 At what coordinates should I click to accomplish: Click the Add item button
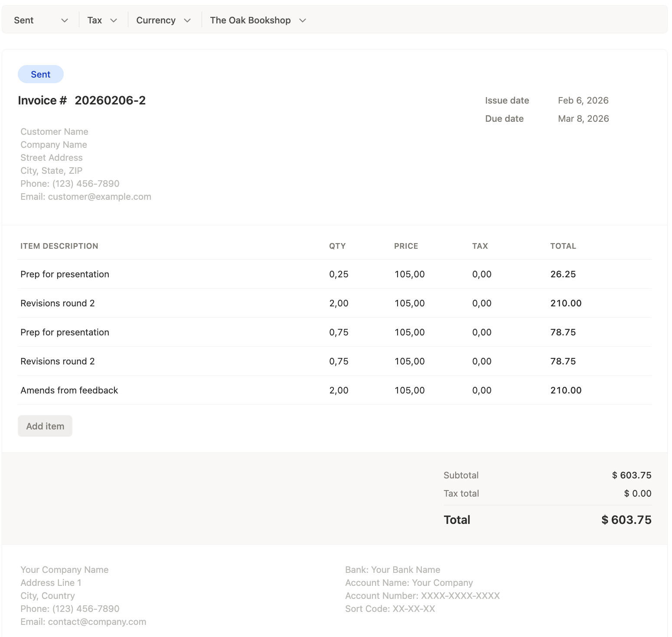click(45, 426)
